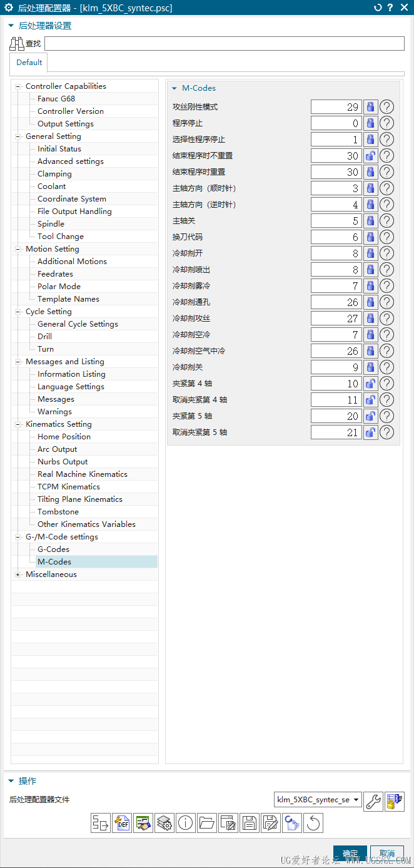
Task: Open help for 冷却剂关
Action: (x=387, y=367)
